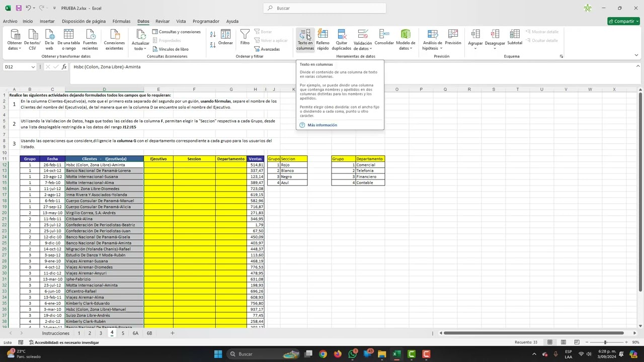
Task: Switch to Insertar tab
Action: (x=47, y=21)
